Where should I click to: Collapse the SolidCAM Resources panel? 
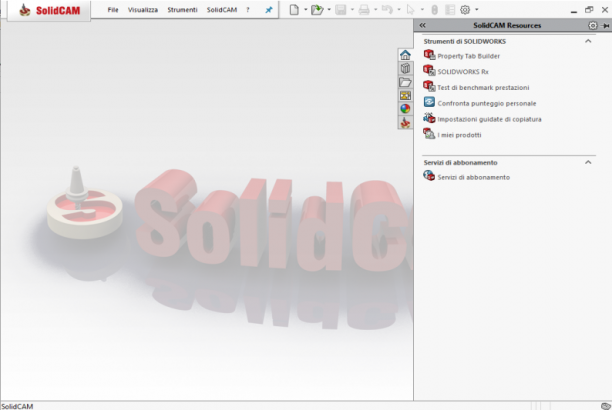point(423,25)
